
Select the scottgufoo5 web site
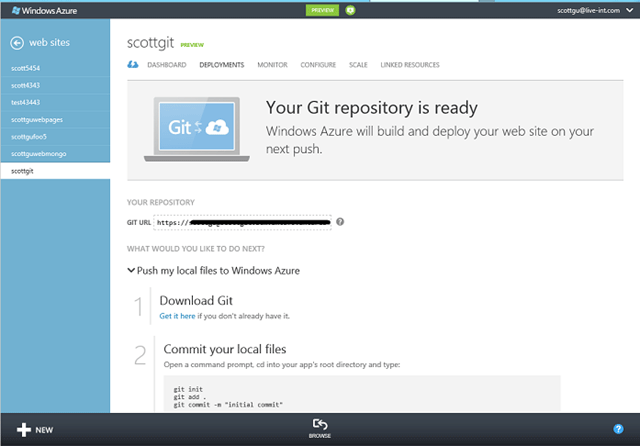(56, 137)
